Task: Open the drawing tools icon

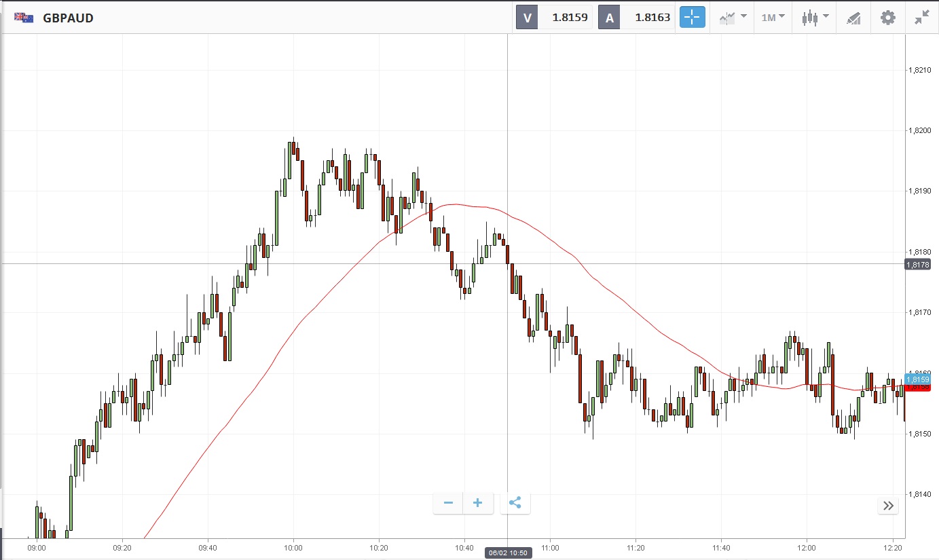Action: click(853, 18)
